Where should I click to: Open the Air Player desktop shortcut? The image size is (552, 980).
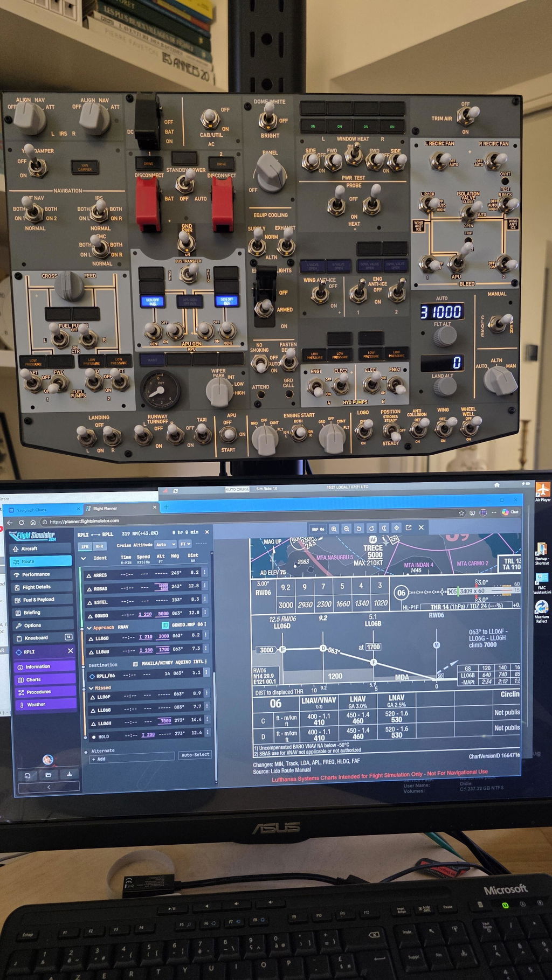click(x=542, y=491)
